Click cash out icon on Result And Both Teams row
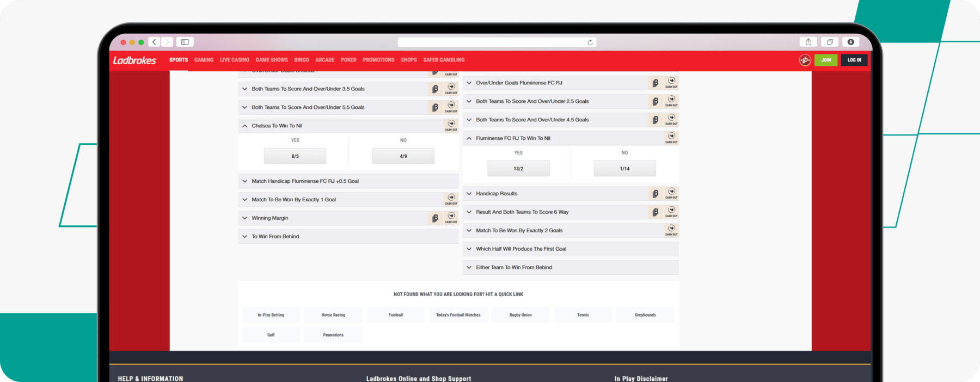980x382 pixels. pyautogui.click(x=671, y=212)
